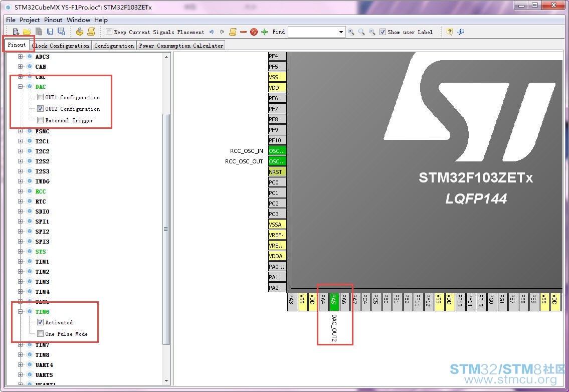Switch to Power Consumption Calculator tab
Image resolution: width=569 pixels, height=392 pixels.
pos(180,46)
